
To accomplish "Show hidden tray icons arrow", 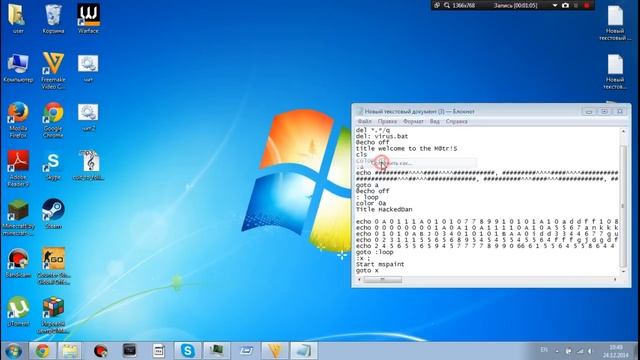I will tap(557, 351).
